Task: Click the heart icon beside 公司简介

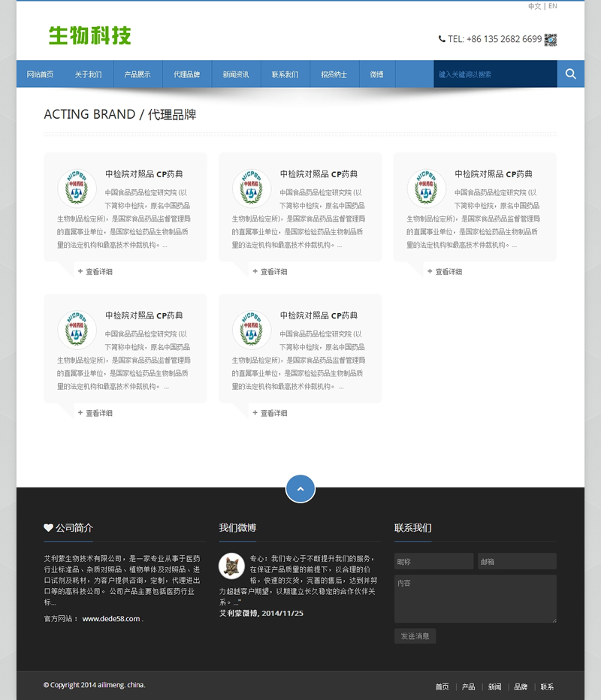Action: pos(48,528)
